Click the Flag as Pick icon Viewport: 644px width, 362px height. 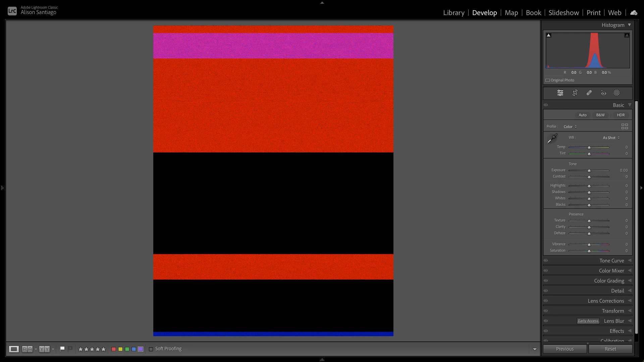pos(62,349)
